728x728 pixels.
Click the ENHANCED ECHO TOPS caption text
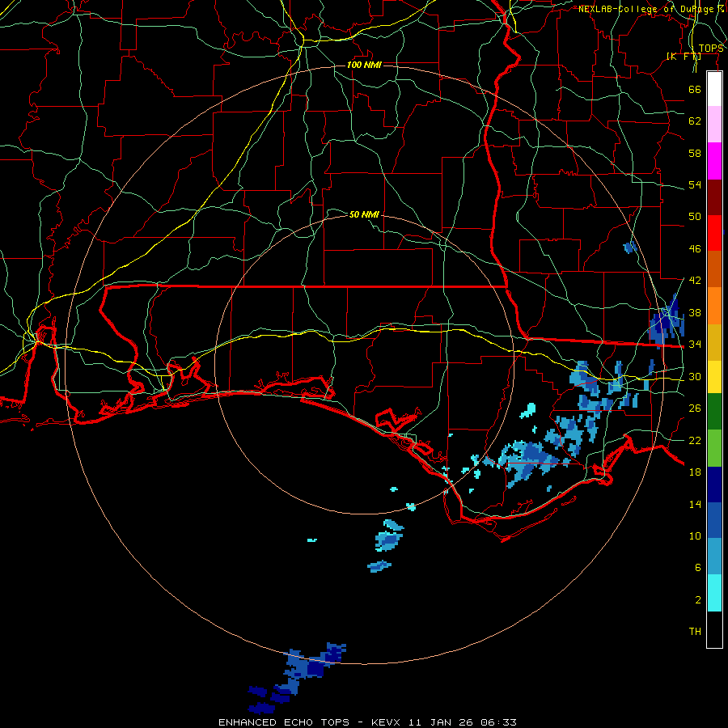(284, 722)
